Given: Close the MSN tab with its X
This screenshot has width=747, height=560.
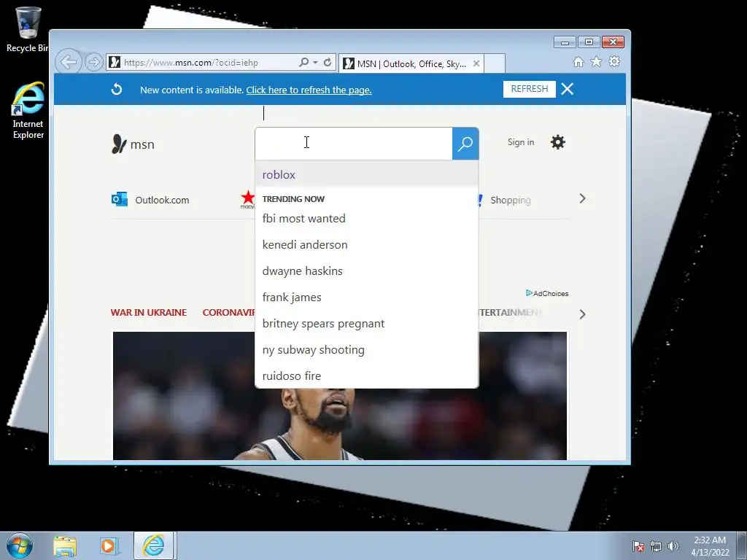Looking at the screenshot, I should tap(476, 63).
